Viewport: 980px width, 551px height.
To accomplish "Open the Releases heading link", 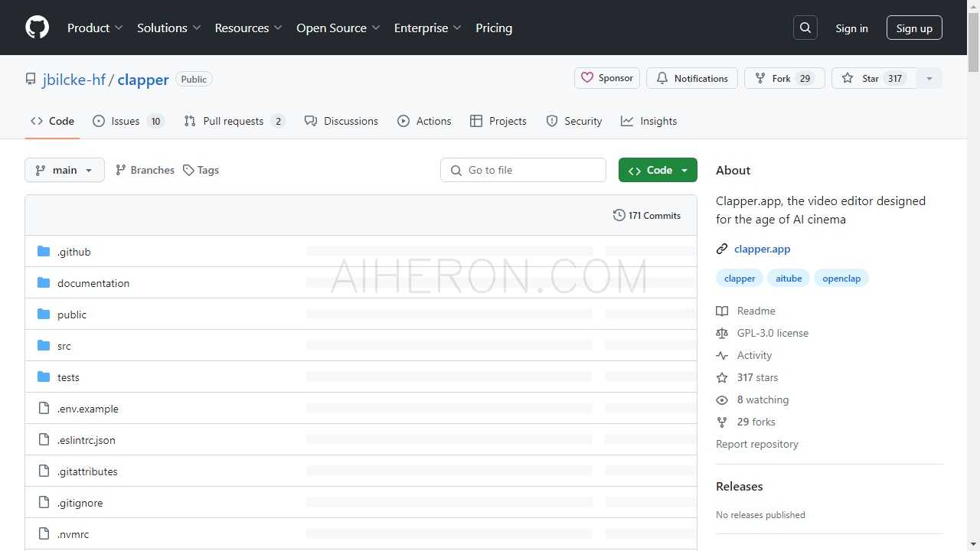I will click(740, 486).
